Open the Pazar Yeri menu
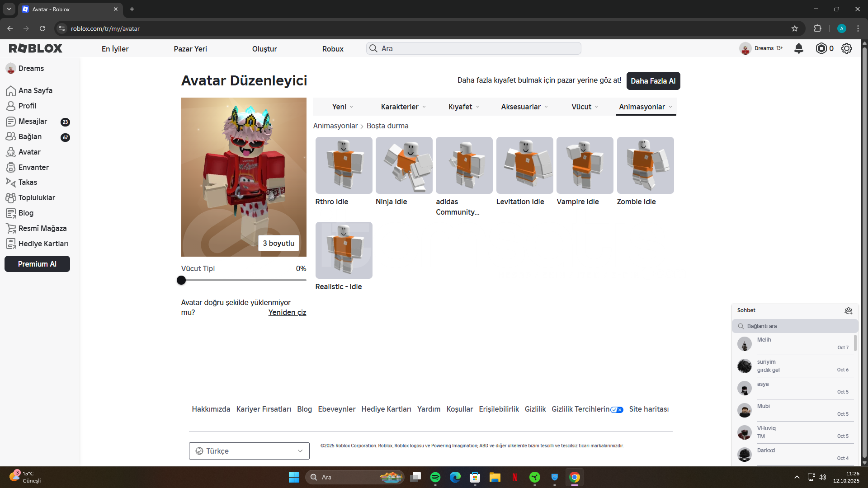868x488 pixels. tap(190, 49)
